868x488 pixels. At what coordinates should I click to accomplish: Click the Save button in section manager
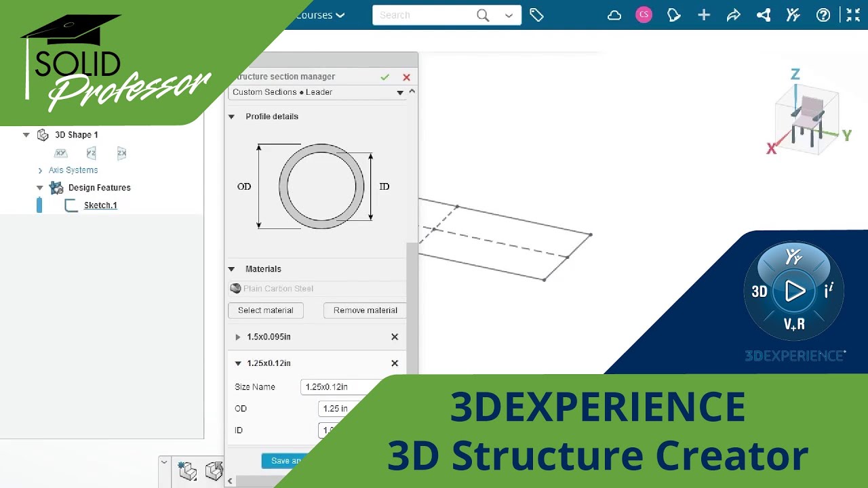point(285,461)
